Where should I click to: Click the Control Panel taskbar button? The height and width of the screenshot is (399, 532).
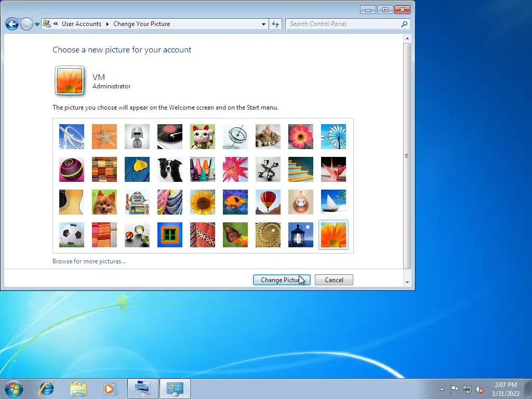[x=175, y=389]
